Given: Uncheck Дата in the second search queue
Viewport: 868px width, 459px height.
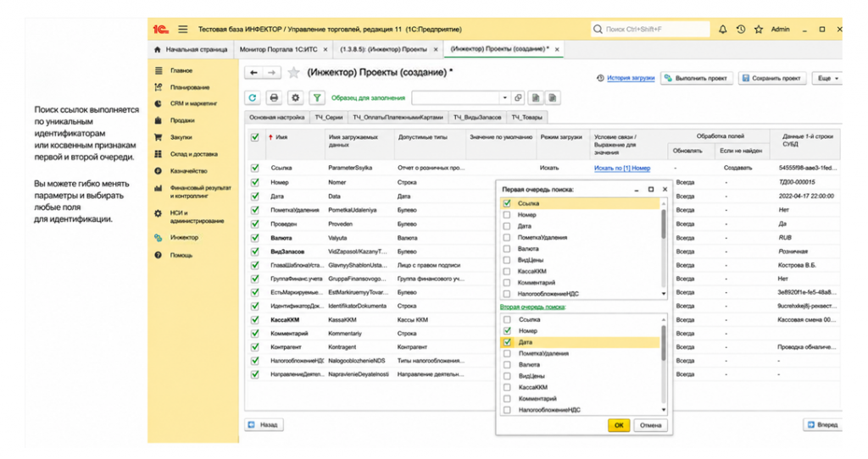Looking at the screenshot, I should (x=507, y=342).
